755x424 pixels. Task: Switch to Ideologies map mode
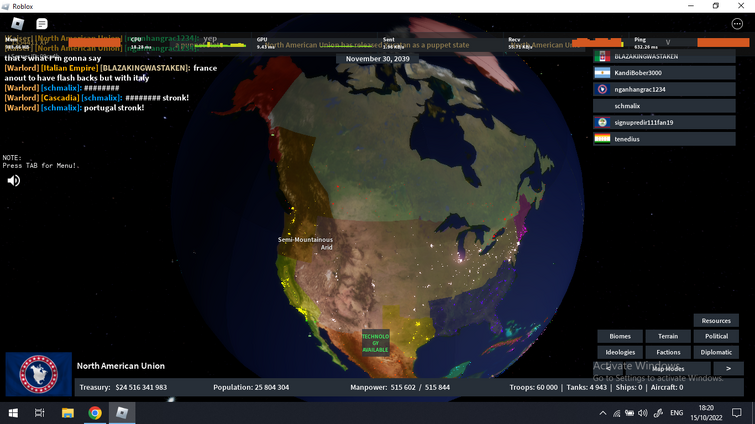point(620,352)
